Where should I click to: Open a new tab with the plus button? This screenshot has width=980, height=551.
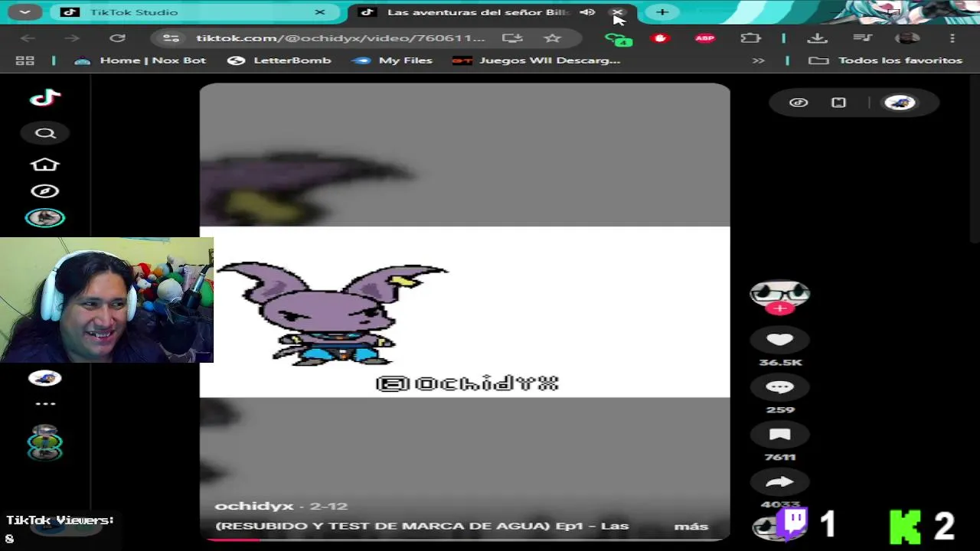(x=662, y=12)
